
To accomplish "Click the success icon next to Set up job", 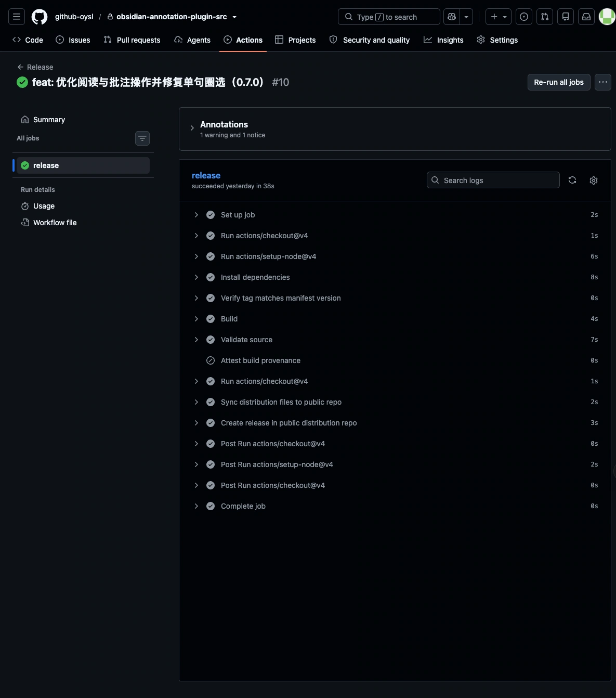I will 211,215.
